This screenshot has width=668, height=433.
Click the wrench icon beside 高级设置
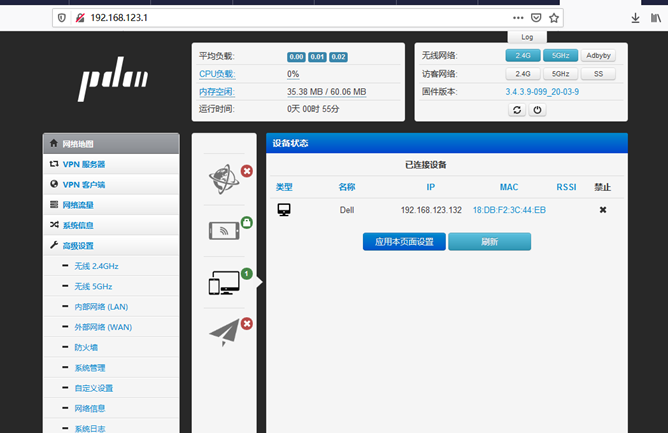tap(54, 245)
